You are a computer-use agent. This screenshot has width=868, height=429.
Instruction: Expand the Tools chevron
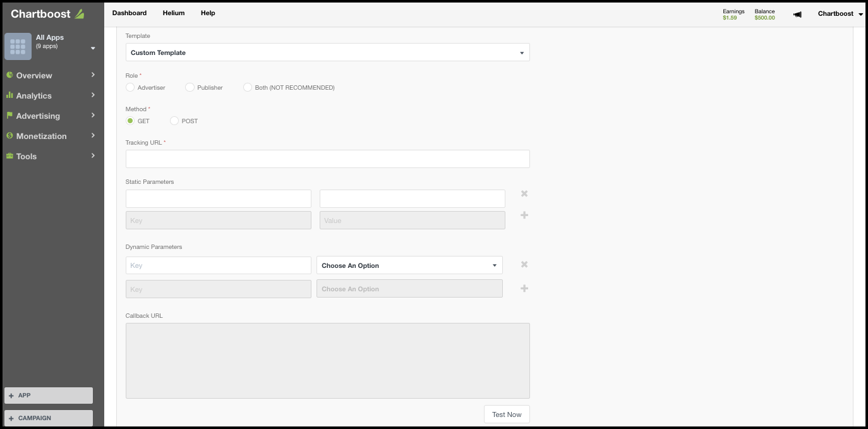pos(93,155)
